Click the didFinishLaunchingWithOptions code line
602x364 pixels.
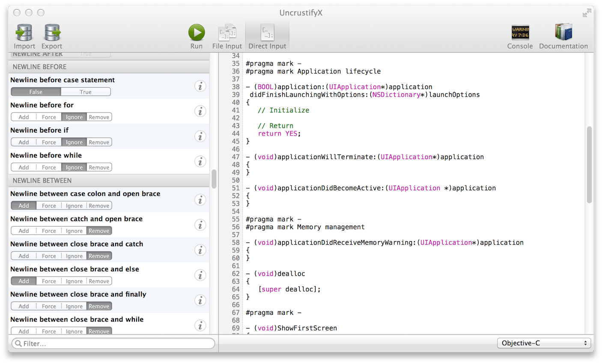click(365, 95)
